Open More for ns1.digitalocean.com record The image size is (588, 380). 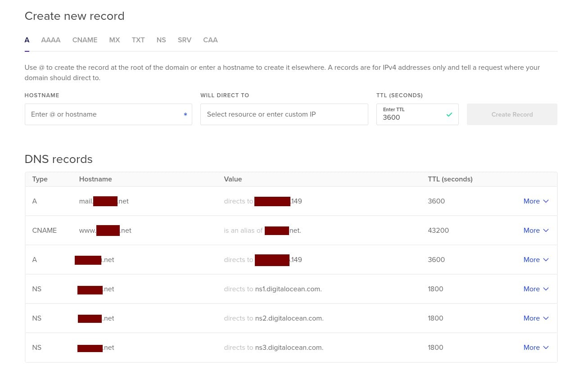click(x=536, y=289)
